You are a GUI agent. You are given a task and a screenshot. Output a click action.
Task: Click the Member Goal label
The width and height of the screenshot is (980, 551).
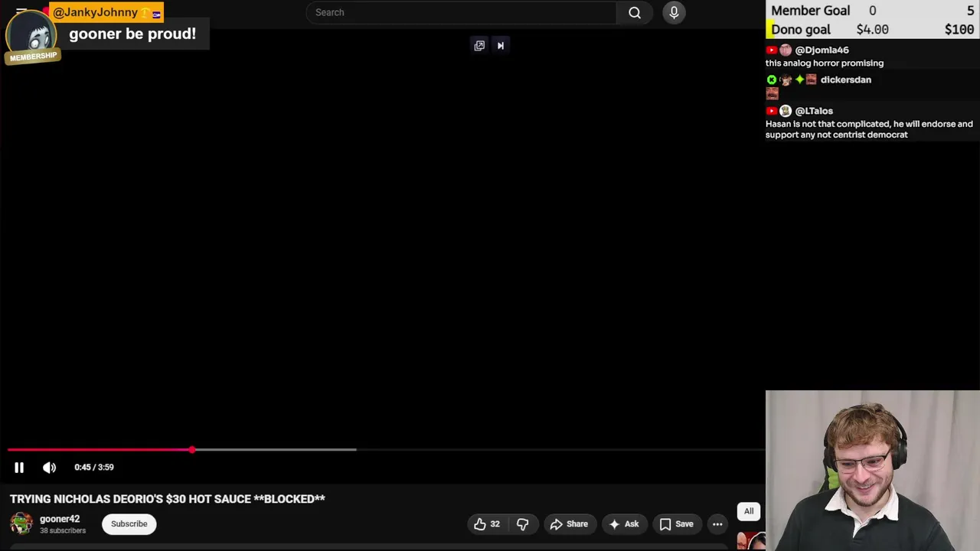click(811, 11)
